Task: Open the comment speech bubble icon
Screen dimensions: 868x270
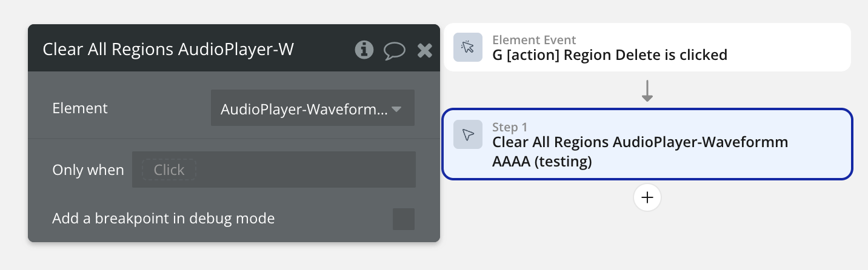Action: (395, 50)
